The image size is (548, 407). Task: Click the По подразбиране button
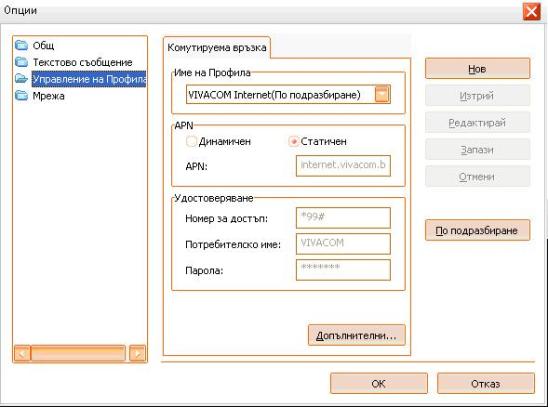(477, 230)
